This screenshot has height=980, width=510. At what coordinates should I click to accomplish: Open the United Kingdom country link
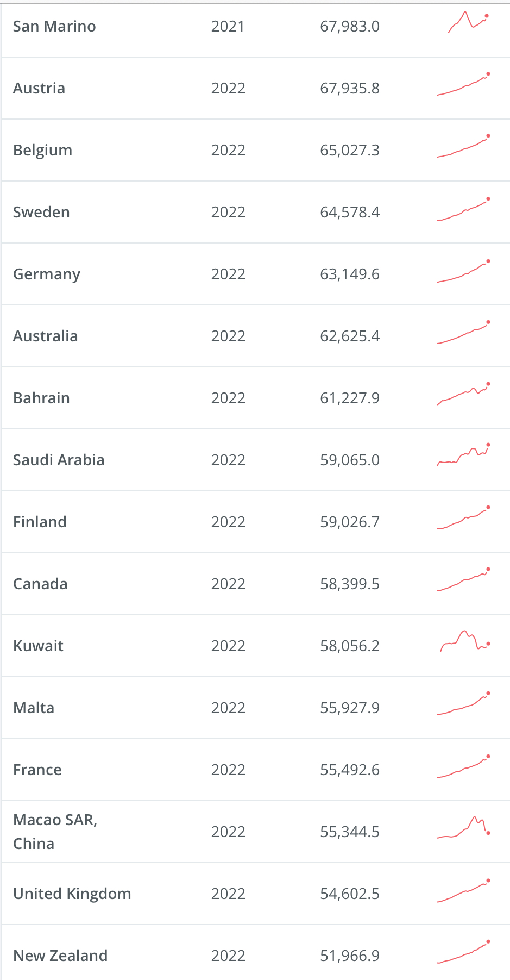tap(72, 894)
